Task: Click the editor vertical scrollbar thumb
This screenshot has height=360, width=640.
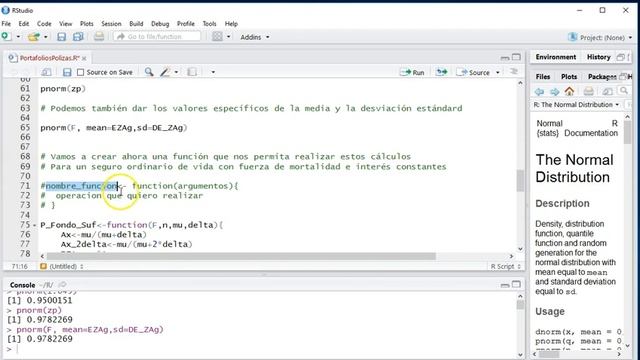Action: coord(520,180)
